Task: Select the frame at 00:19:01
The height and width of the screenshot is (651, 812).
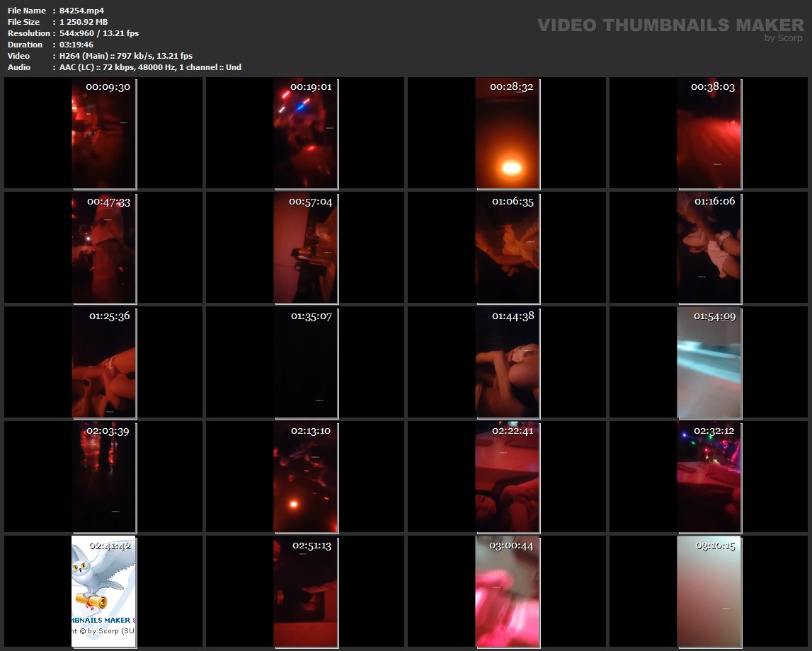Action: point(305,133)
